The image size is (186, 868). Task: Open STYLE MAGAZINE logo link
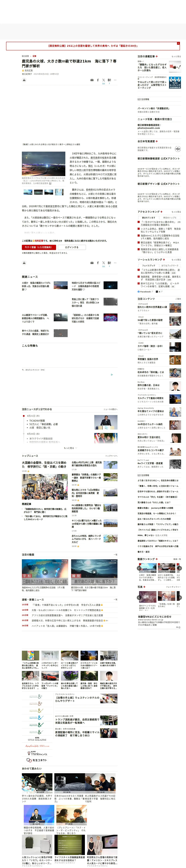tap(37, 739)
